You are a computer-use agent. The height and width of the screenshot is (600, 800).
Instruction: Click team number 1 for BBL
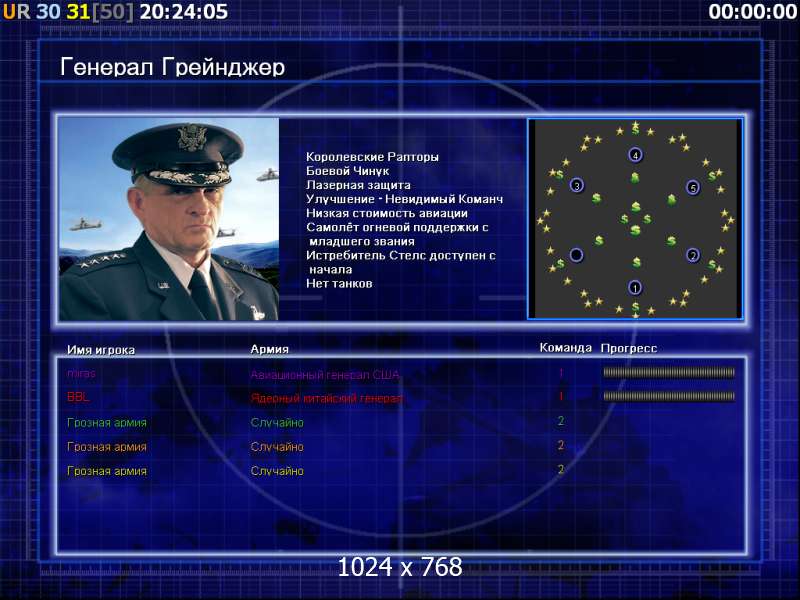(561, 396)
